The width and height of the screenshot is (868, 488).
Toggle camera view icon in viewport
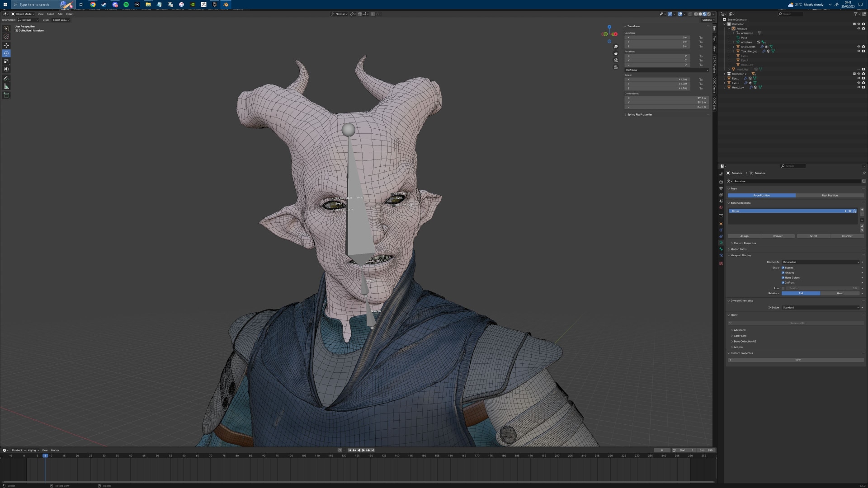tap(615, 60)
